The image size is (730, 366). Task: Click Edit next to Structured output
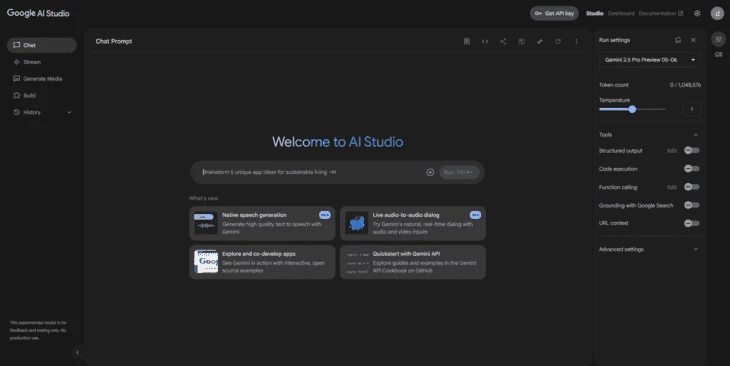[672, 151]
